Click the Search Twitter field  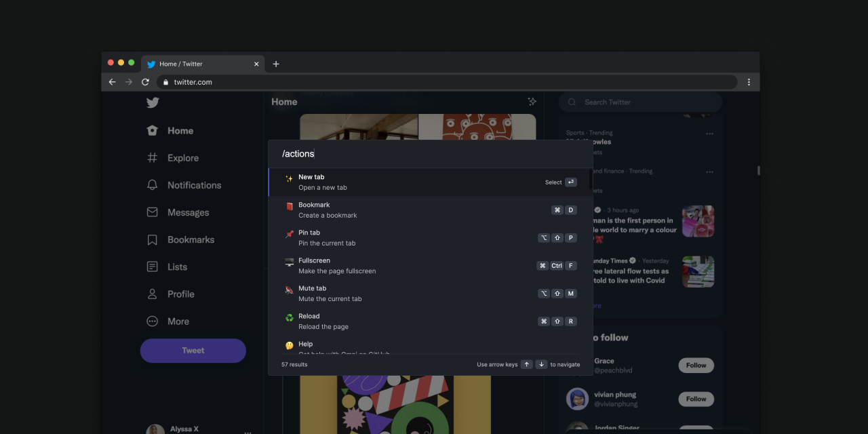coord(641,102)
